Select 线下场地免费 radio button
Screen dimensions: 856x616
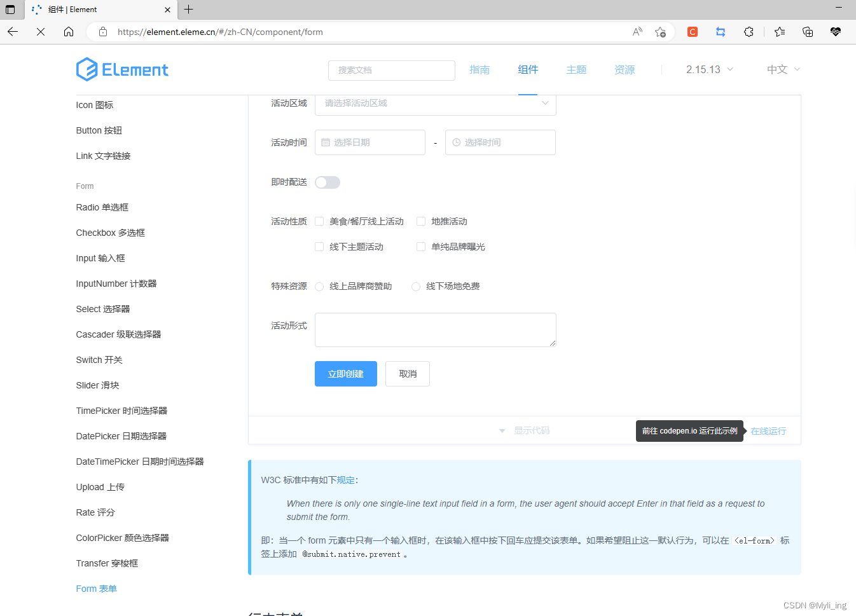coord(416,287)
